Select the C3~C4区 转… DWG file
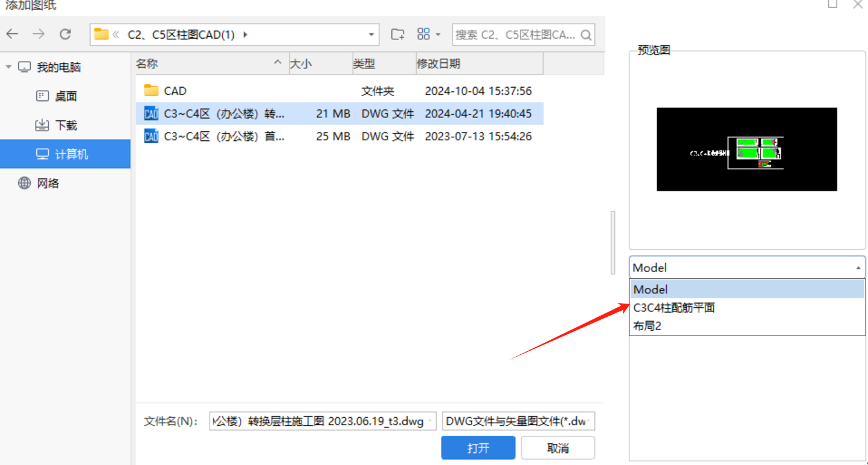Image resolution: width=868 pixels, height=465 pixels. pyautogui.click(x=339, y=113)
